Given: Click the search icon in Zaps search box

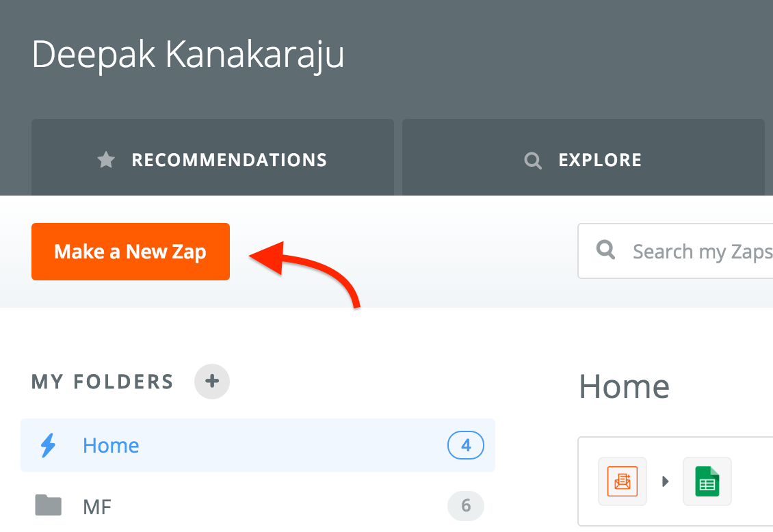Looking at the screenshot, I should (x=605, y=250).
